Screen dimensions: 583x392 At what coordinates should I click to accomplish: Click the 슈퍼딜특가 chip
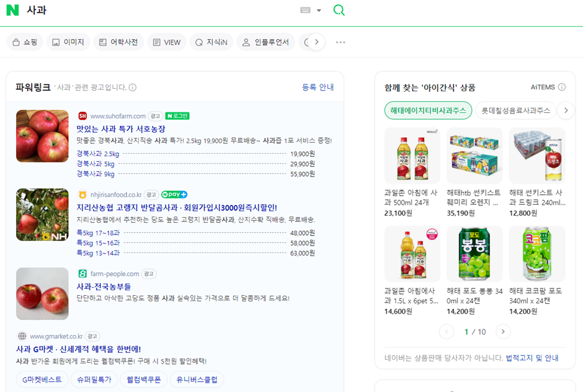point(94,380)
